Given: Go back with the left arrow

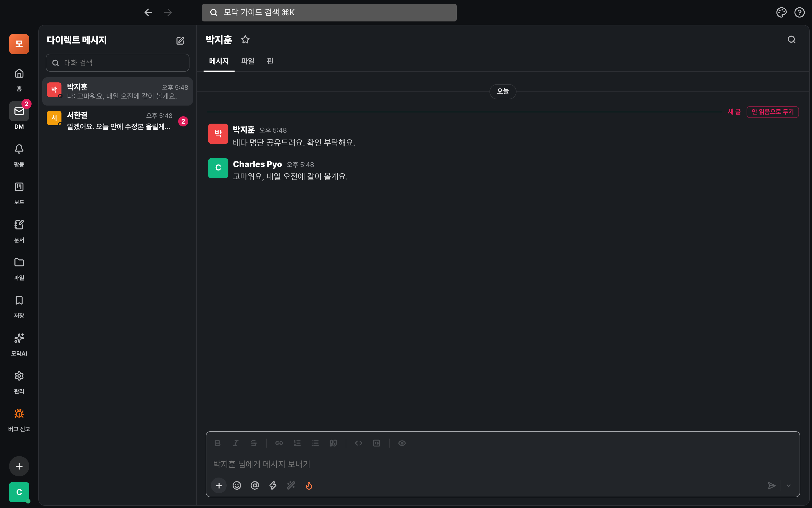Looking at the screenshot, I should pos(148,12).
